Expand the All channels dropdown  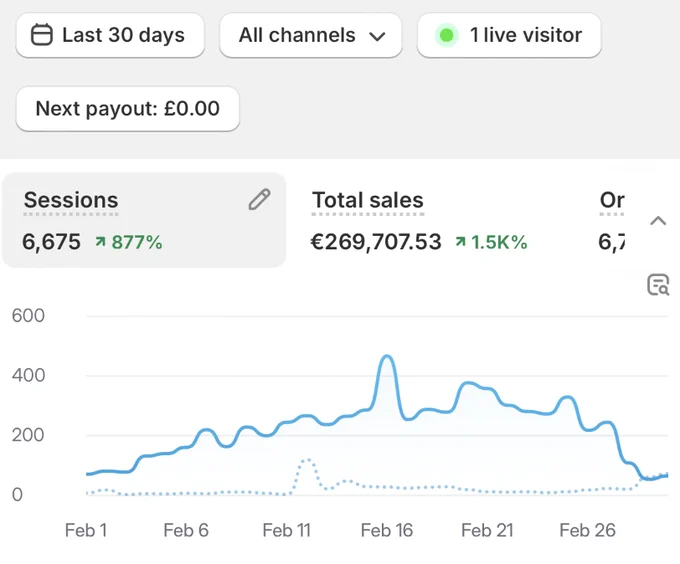point(311,35)
